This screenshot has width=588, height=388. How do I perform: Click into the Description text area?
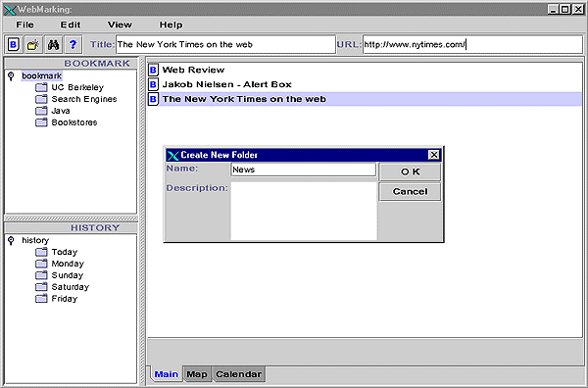(304, 211)
